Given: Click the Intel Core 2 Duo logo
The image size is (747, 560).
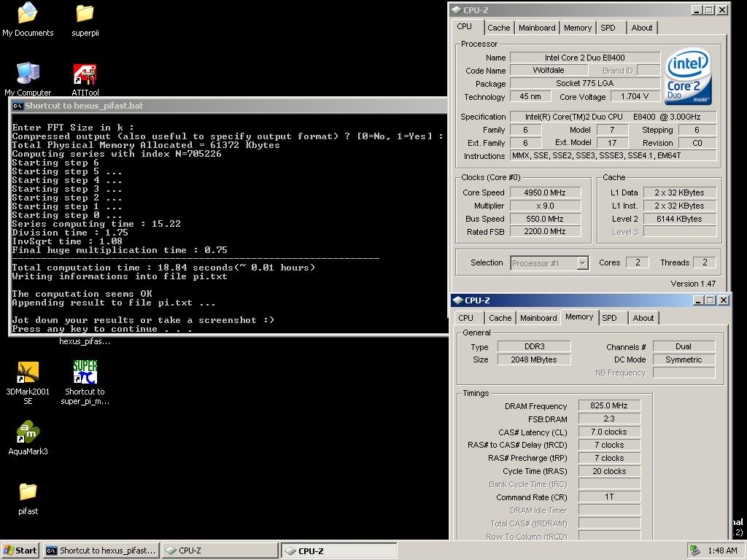Looking at the screenshot, I should click(x=688, y=76).
